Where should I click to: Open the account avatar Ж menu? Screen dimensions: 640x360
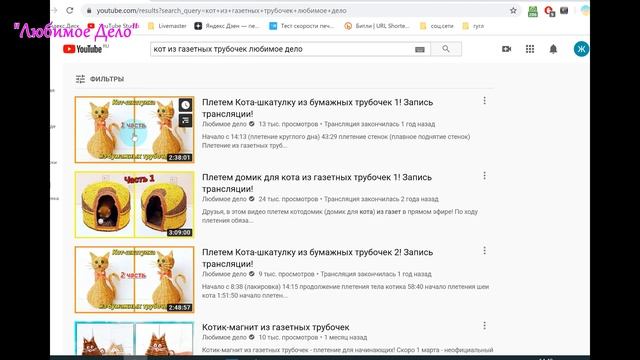[x=581, y=49]
